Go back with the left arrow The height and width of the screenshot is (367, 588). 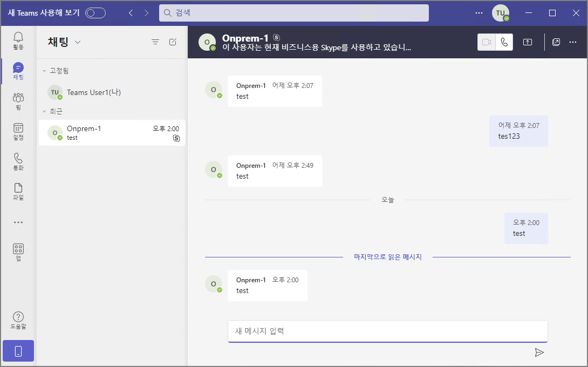pyautogui.click(x=131, y=13)
